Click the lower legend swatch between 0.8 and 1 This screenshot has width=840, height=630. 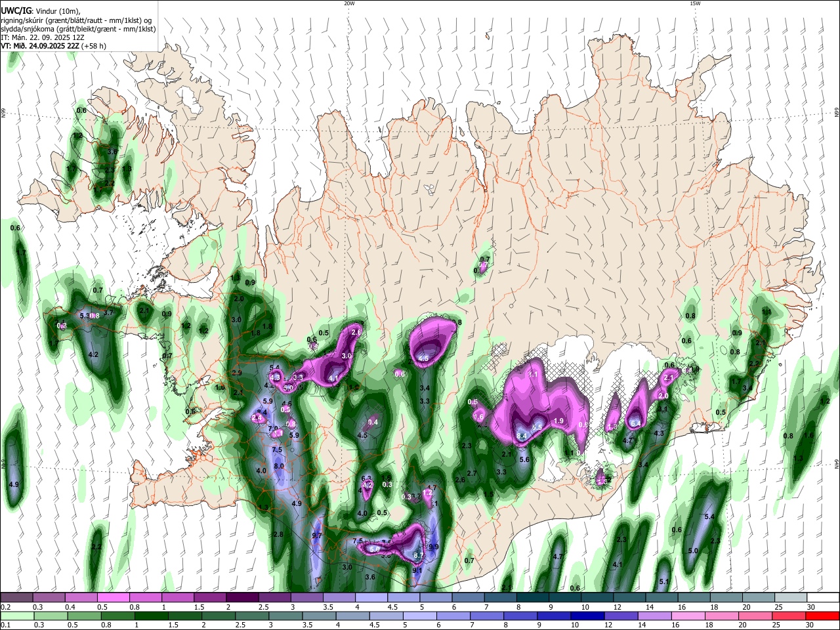coord(117,616)
